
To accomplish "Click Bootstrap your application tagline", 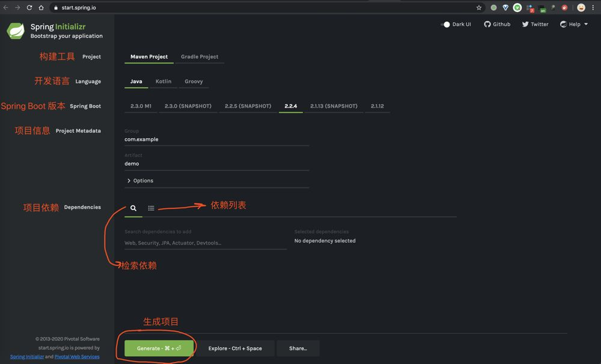I will point(67,36).
